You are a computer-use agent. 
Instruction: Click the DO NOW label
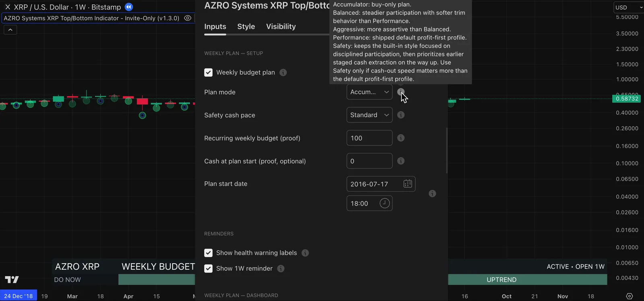coord(67,280)
